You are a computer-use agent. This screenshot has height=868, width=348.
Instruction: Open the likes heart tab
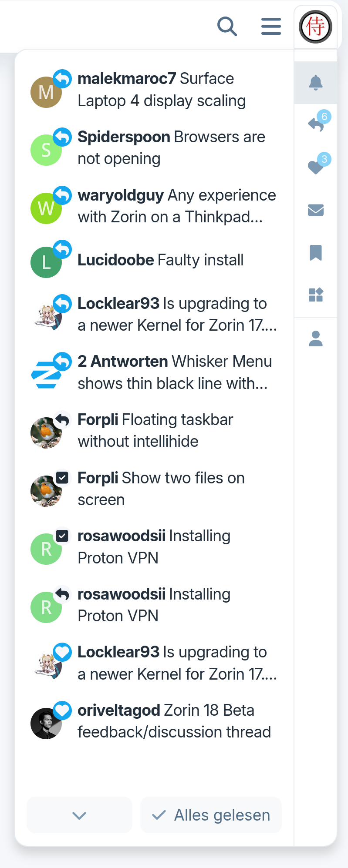316,167
